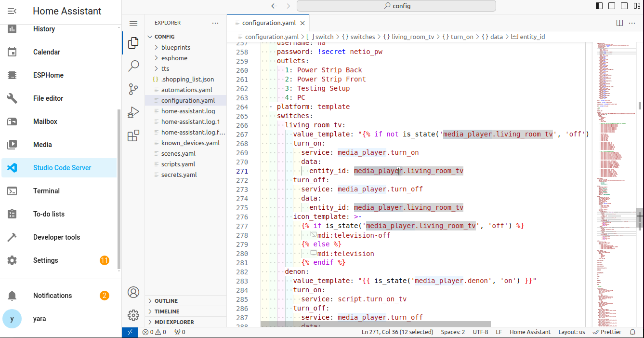Screen dimensions: 644x338
Task: Collapse the CONFIG folder in Explorer
Action: [x=150, y=36]
